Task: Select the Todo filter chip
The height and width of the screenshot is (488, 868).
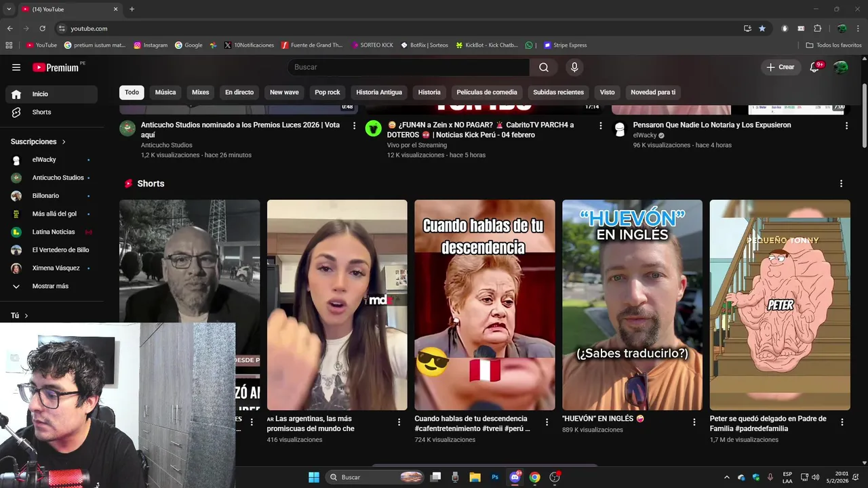Action: (x=132, y=92)
